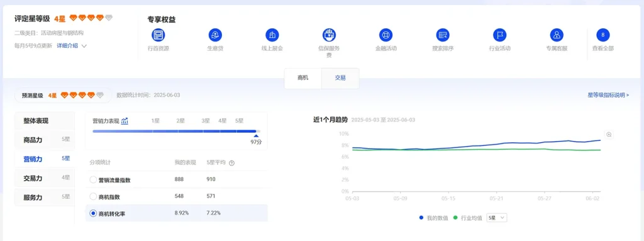This screenshot has height=241, width=644.
Task: Click the 预测星级 diamond rating icons
Action: click(82, 95)
